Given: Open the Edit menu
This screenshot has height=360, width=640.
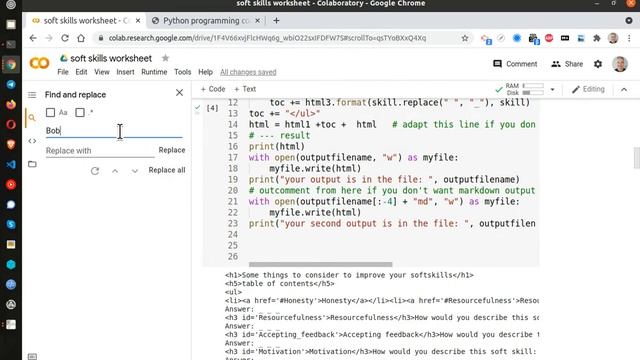Looking at the screenshot, I should tap(81, 72).
